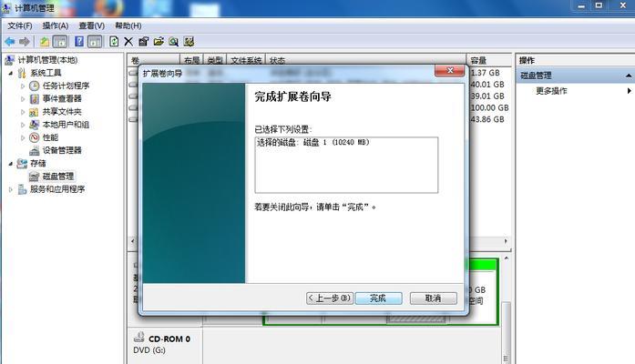The image size is (635, 364).
Task: Click the Shared Folders icon in the tree
Action: 35,112
